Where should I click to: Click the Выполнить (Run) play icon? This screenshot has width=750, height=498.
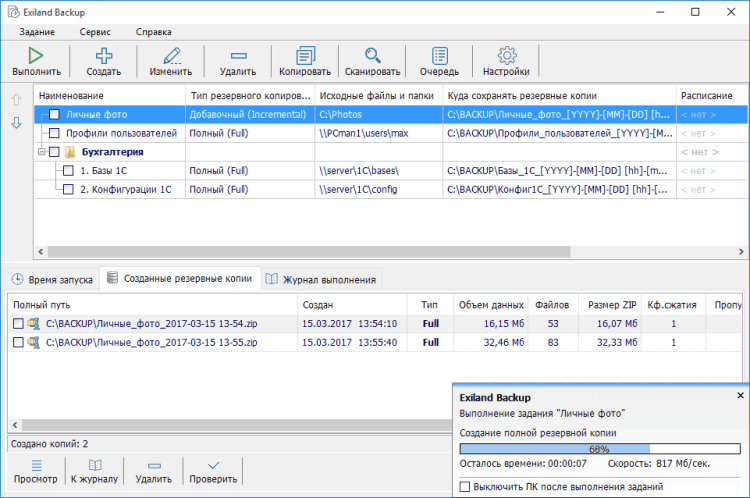[36, 56]
